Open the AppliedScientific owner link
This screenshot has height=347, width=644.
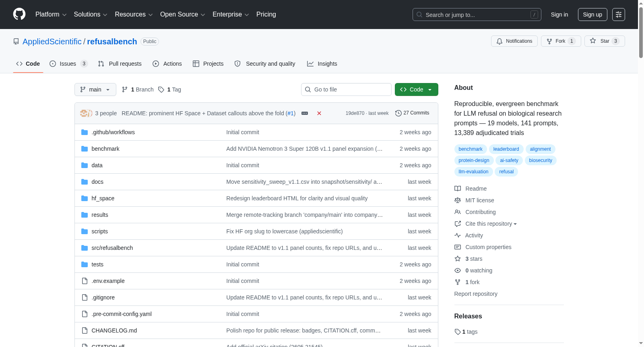(52, 42)
